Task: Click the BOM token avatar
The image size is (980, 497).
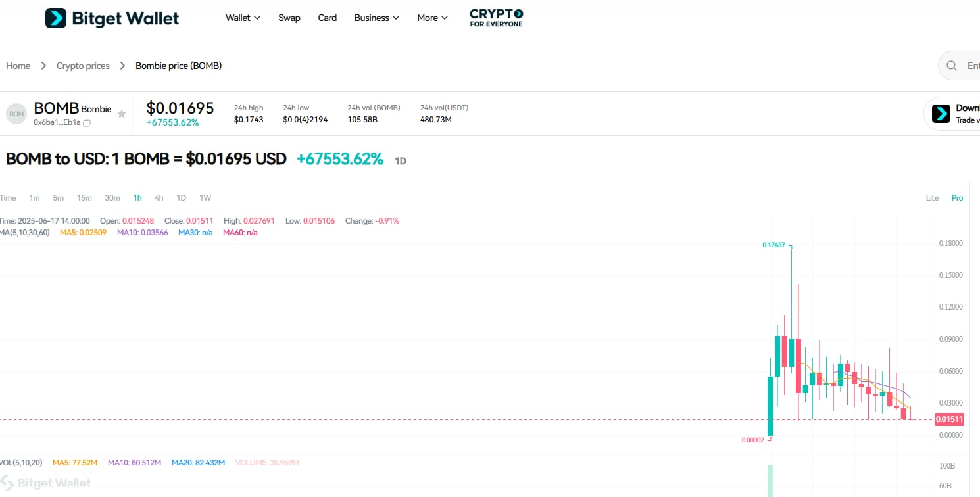Action: [x=16, y=113]
